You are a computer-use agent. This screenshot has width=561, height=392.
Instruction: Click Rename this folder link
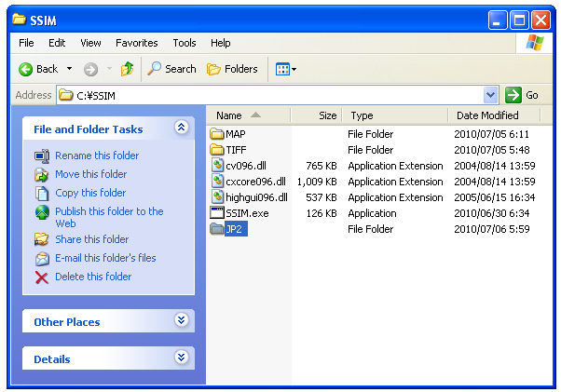click(97, 155)
